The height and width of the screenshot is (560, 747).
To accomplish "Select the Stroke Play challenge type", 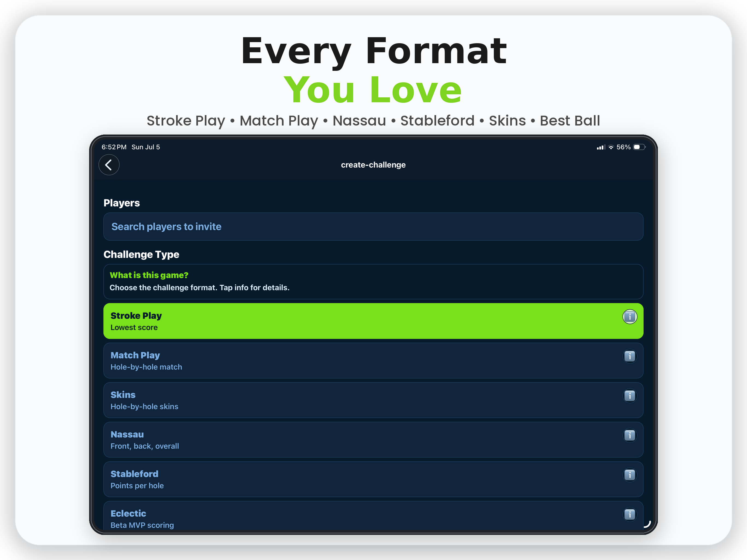I will (x=373, y=321).
